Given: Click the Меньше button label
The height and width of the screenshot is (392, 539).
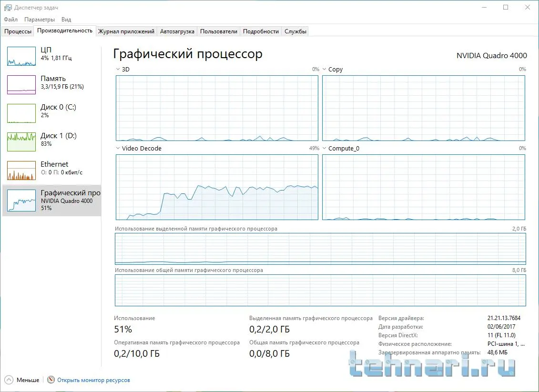Looking at the screenshot, I should (x=28, y=380).
